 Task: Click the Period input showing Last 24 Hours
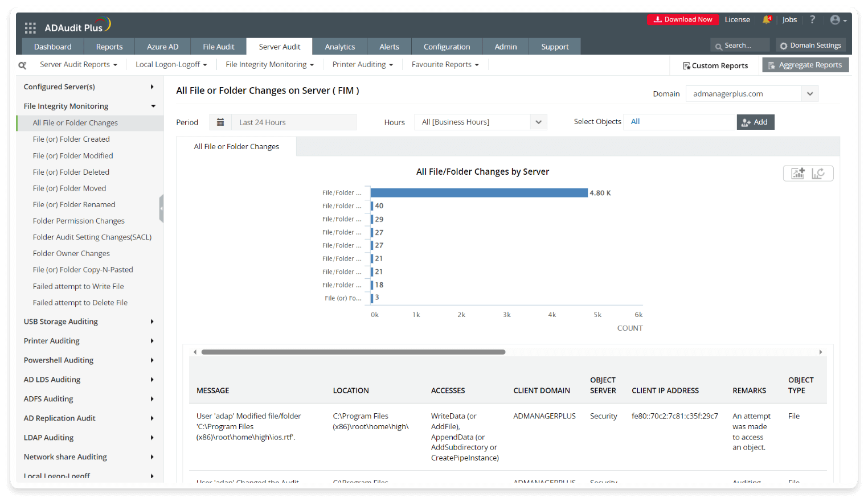[x=294, y=122]
